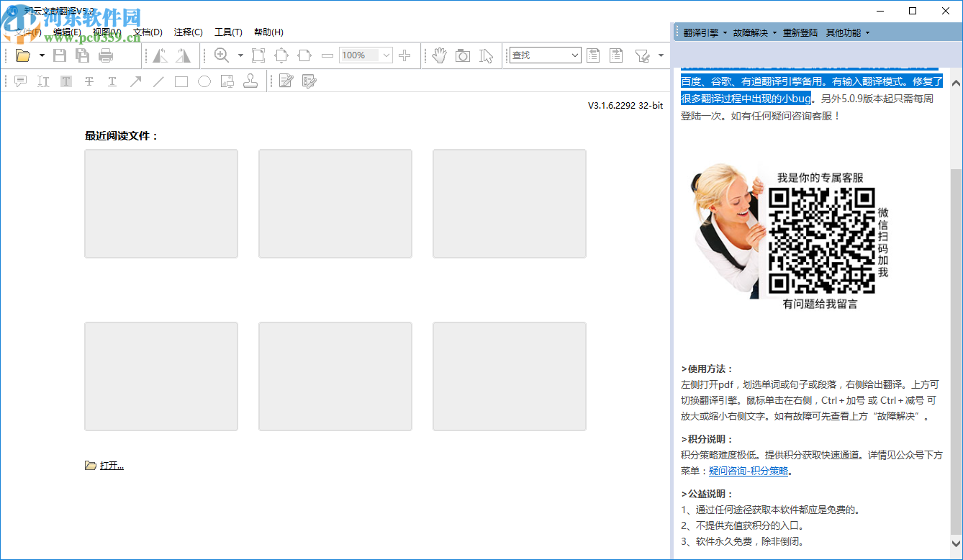963x560 pixels.
Task: Open the 工具(T) menu
Action: [x=228, y=32]
